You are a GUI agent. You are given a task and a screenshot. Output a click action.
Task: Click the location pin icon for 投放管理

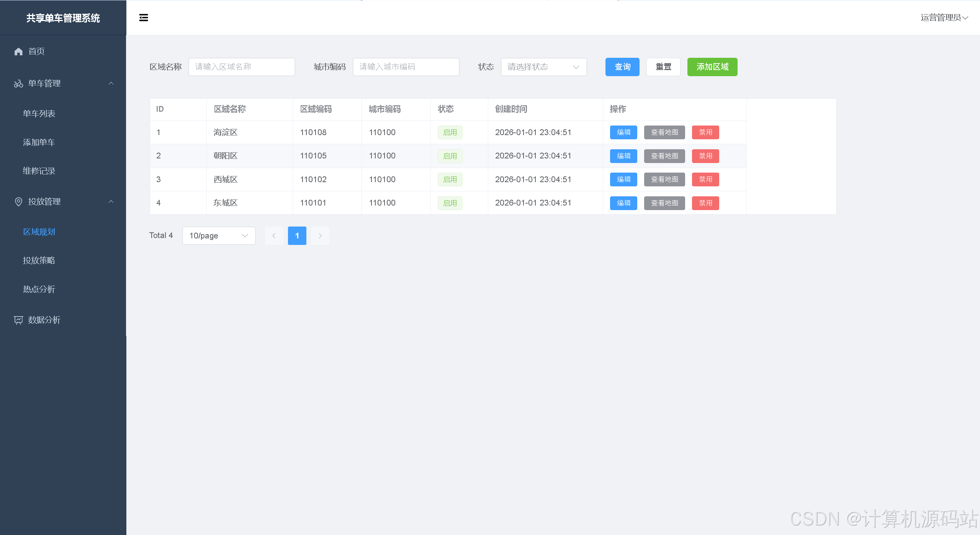coord(18,202)
